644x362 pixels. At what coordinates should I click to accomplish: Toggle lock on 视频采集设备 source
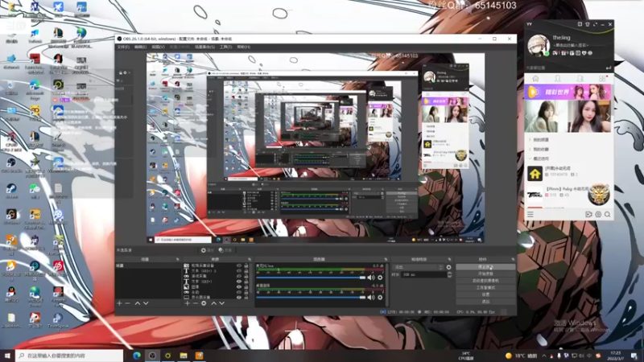point(246,266)
